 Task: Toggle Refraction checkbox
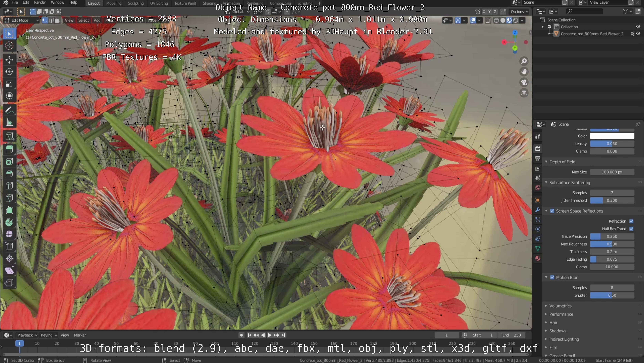point(631,221)
